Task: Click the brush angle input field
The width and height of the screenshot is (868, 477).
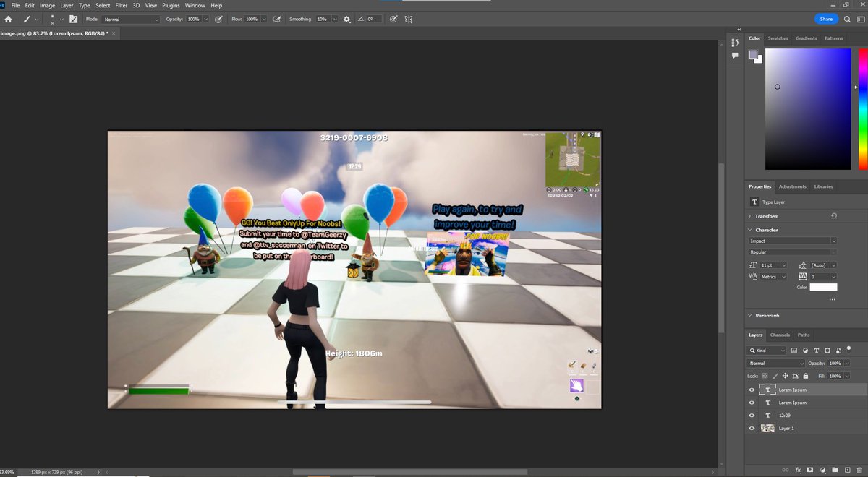Action: 373,20
